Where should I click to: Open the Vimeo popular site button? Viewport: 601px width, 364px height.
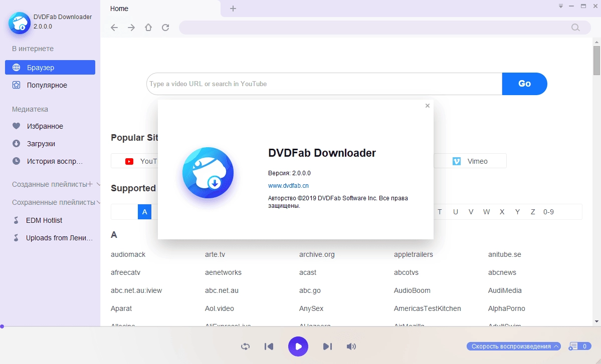pyautogui.click(x=470, y=161)
